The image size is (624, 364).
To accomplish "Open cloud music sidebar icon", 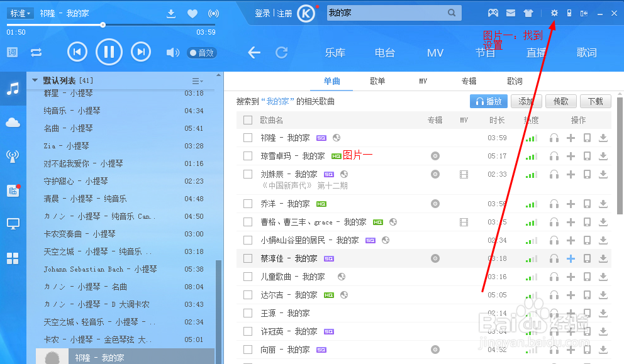I will pyautogui.click(x=13, y=123).
